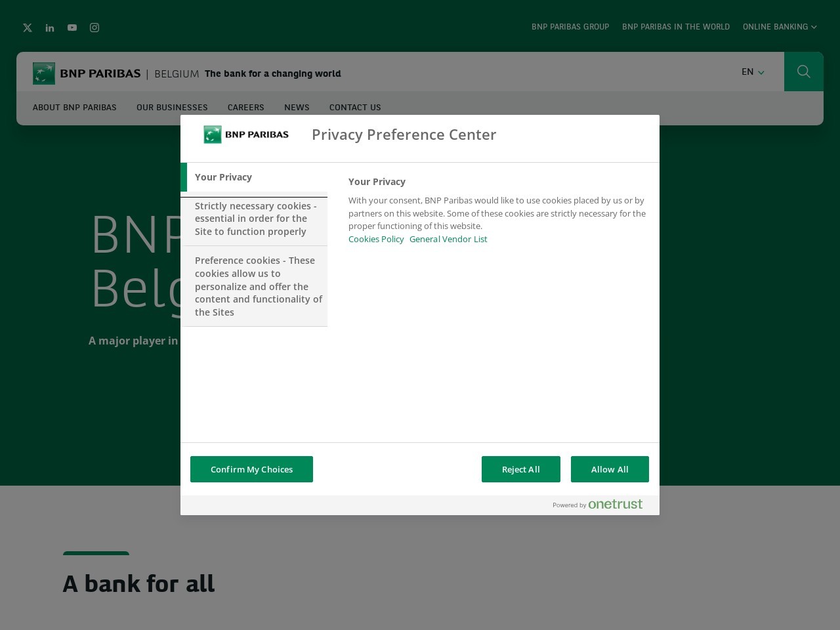Click the 'A bank for all' heading
This screenshot has width=840, height=630.
point(138,583)
